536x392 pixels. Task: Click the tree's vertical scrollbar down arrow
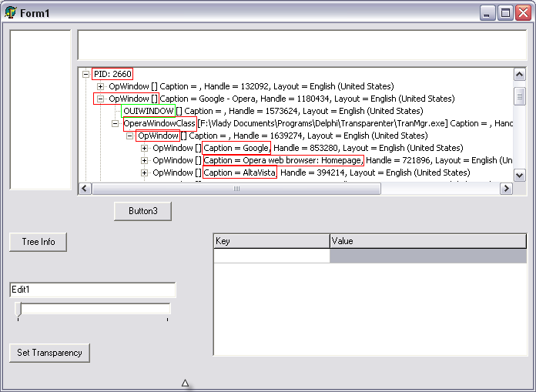point(519,175)
